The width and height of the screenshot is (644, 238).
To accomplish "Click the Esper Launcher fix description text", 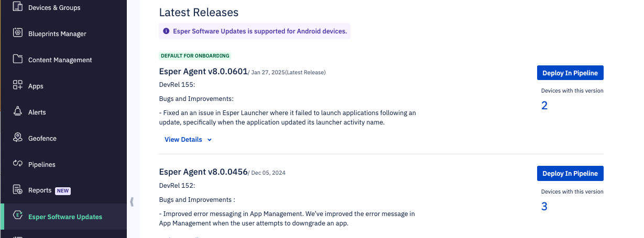I will (x=287, y=118).
